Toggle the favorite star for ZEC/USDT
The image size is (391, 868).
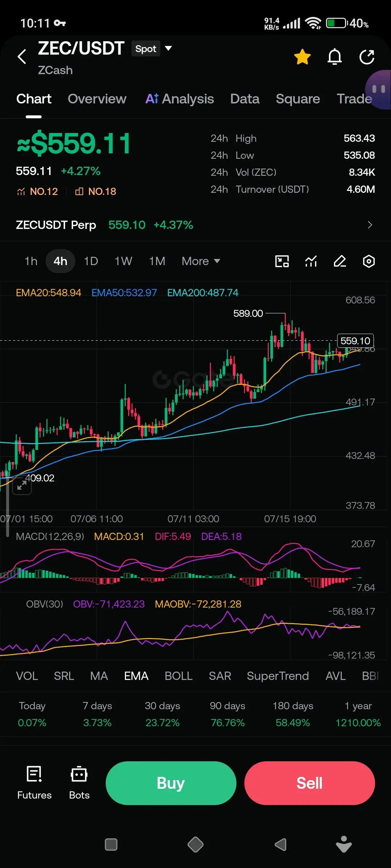coord(302,57)
